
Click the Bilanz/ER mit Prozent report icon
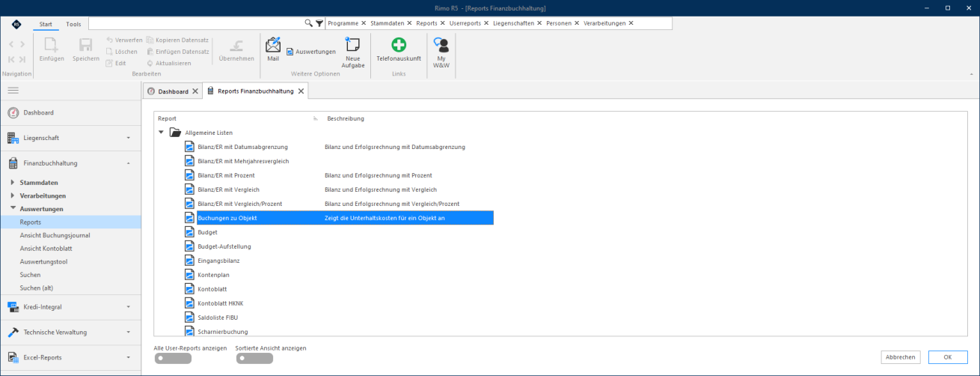(189, 175)
